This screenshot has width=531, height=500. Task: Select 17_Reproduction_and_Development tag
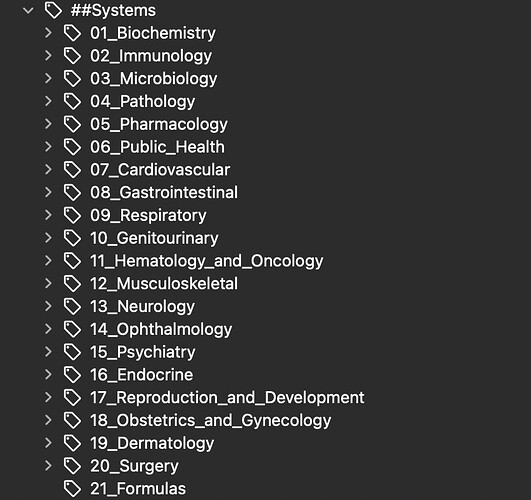coord(227,397)
